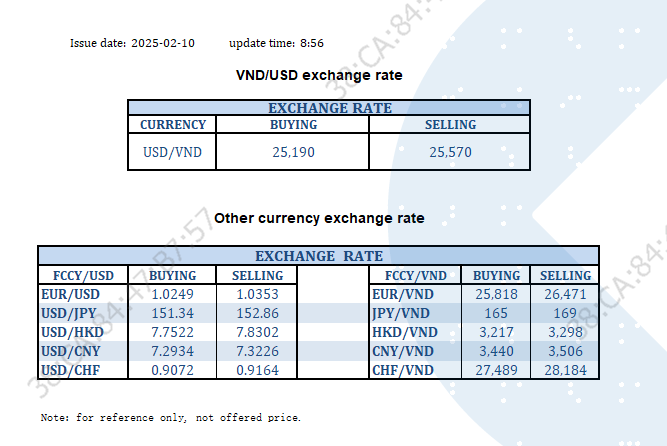Click the USD/VND selling rate 25,570
667x446 pixels.
[450, 153]
